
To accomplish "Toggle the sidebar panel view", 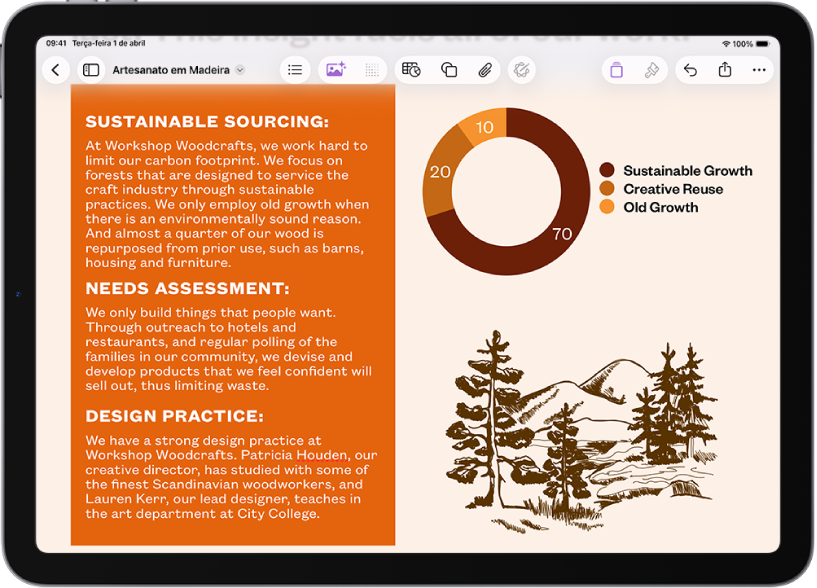I will coord(91,70).
